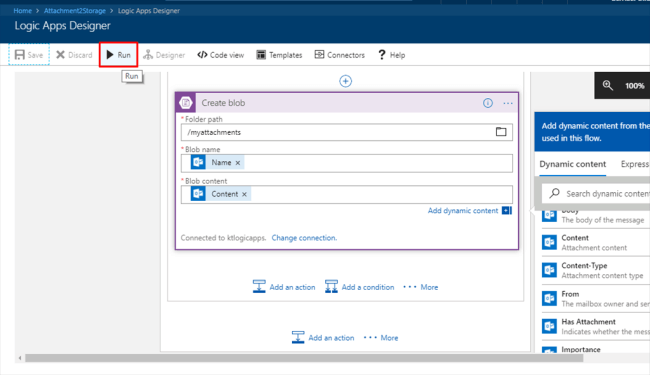Click the Add an action icon in loop

[x=259, y=287]
